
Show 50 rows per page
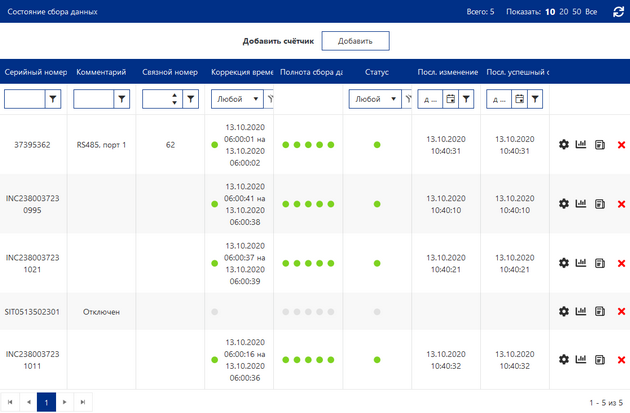(x=577, y=12)
